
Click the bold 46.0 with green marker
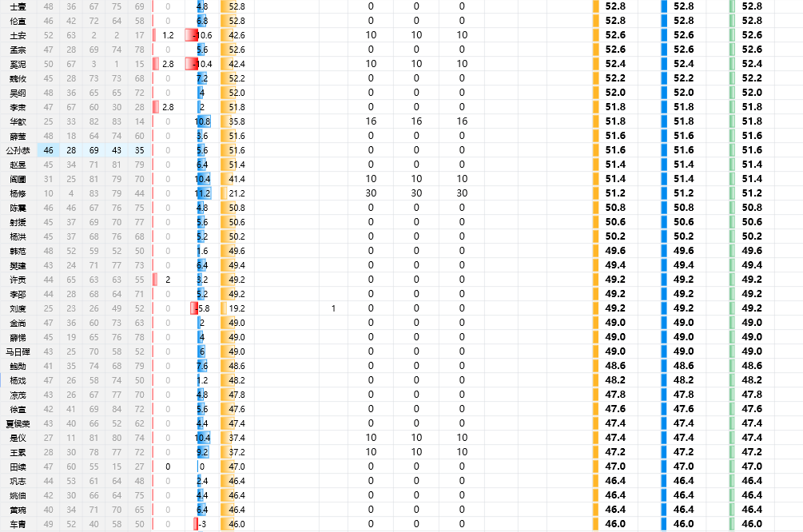tap(752, 524)
